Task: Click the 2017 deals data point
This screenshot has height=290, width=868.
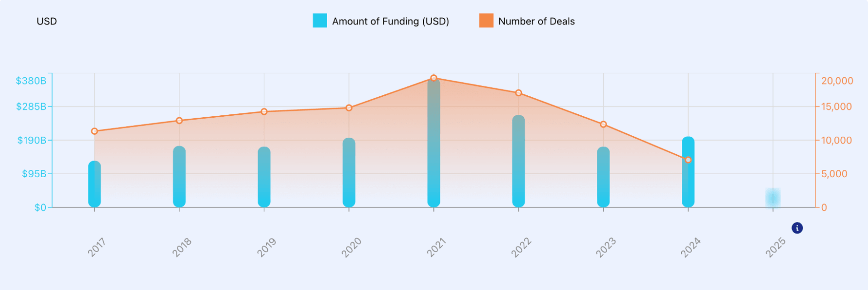Action: [x=94, y=131]
